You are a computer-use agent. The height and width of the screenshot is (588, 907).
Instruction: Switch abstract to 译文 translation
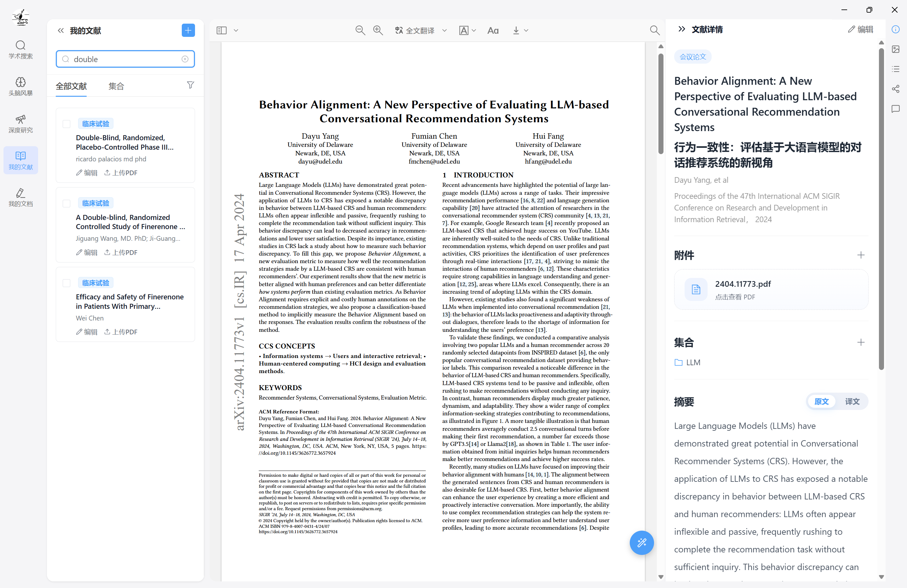pos(852,401)
